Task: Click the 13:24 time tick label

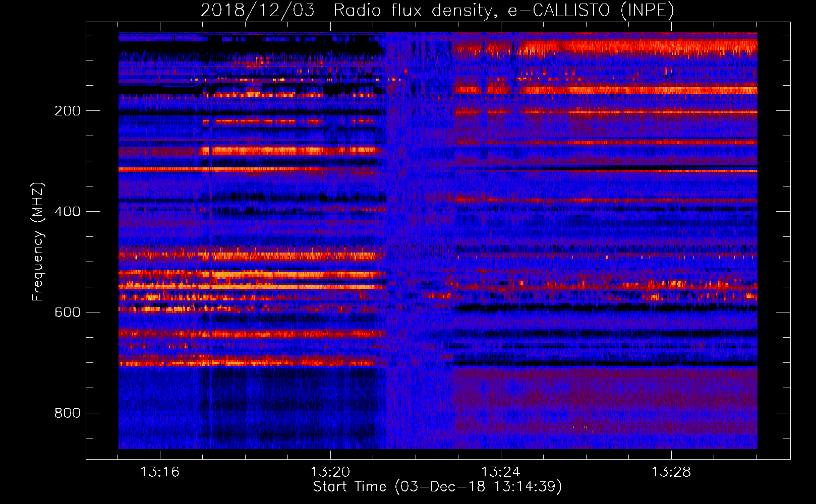Action: [501, 472]
